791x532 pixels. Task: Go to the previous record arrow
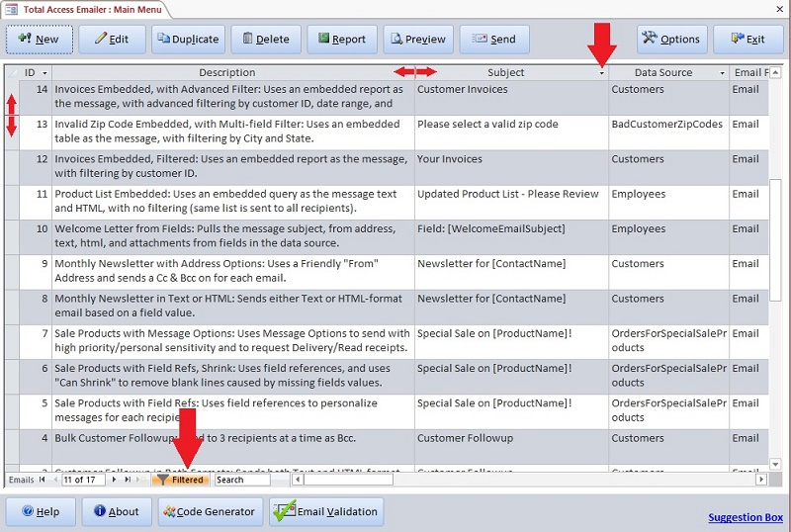(x=55, y=480)
